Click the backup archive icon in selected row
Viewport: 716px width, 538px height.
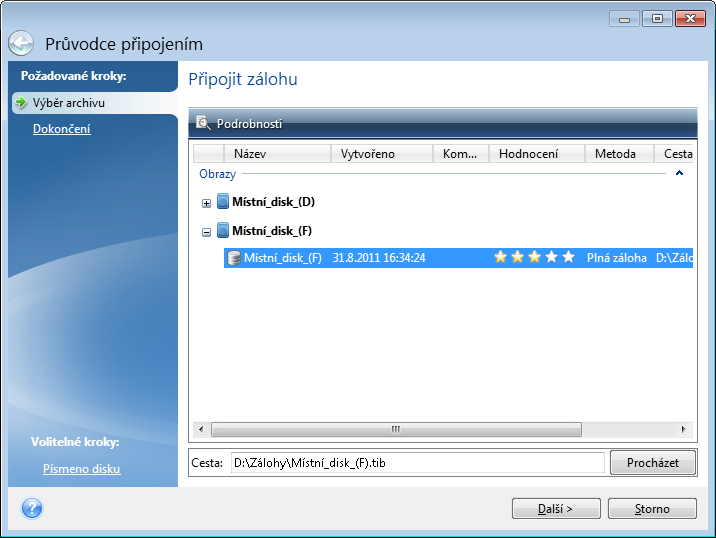(x=234, y=258)
